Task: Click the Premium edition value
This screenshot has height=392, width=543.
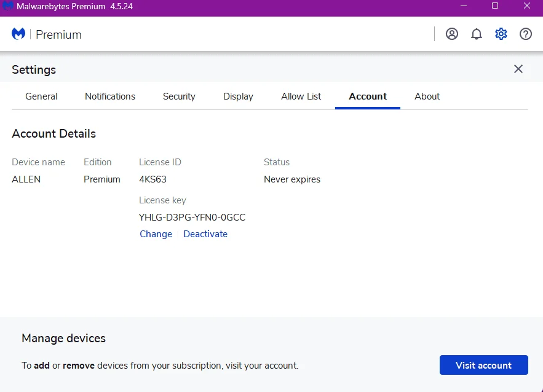Action: [x=102, y=179]
